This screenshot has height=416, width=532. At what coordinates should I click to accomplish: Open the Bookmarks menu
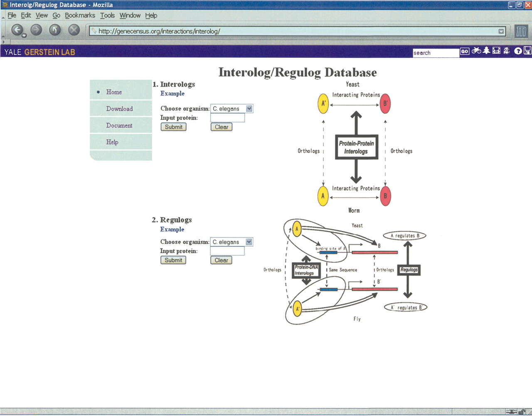pyautogui.click(x=80, y=15)
